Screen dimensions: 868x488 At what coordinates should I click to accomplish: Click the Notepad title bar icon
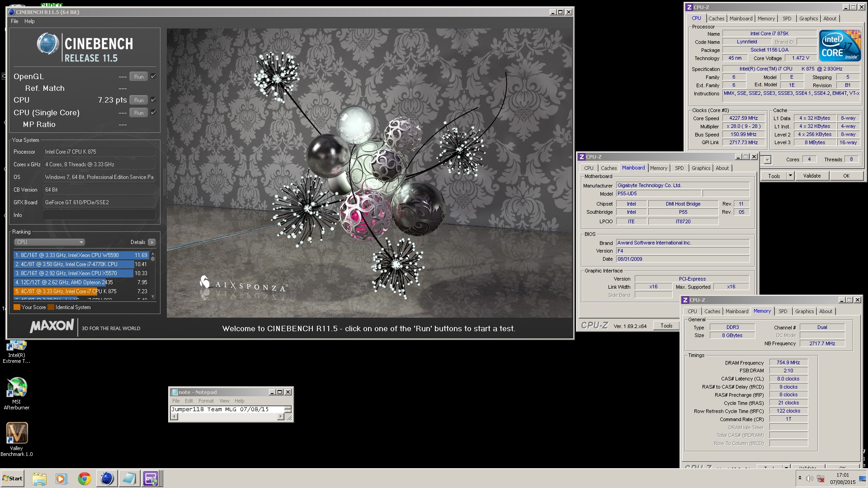[174, 392]
